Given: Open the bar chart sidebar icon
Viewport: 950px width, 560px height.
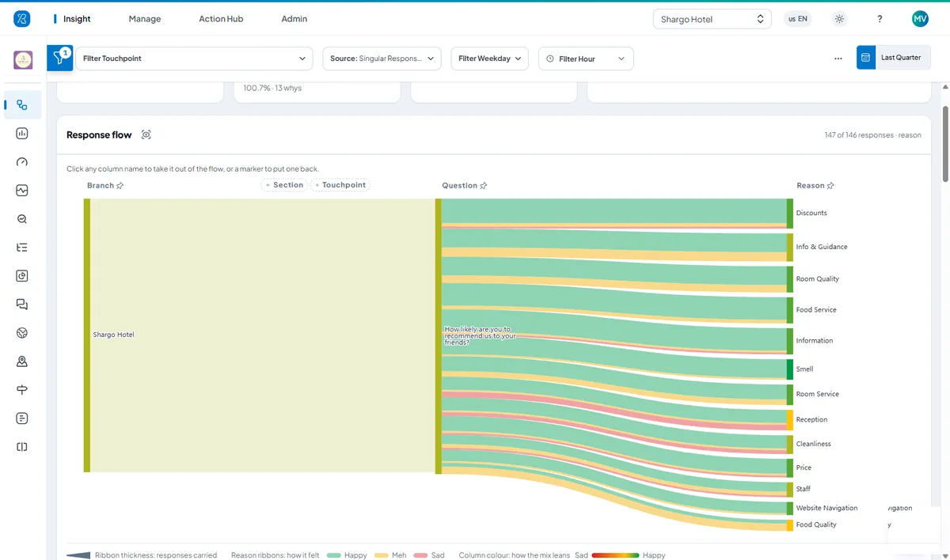Looking at the screenshot, I should (x=22, y=134).
